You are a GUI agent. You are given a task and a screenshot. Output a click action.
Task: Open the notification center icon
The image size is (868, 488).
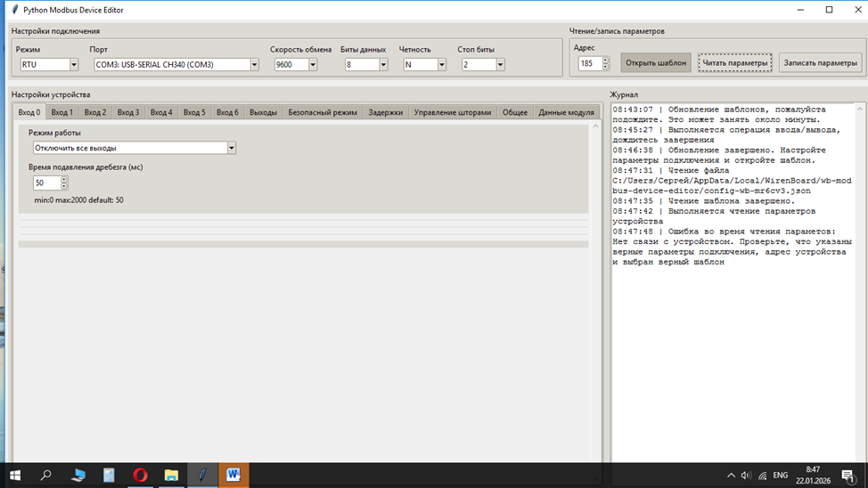coord(848,476)
